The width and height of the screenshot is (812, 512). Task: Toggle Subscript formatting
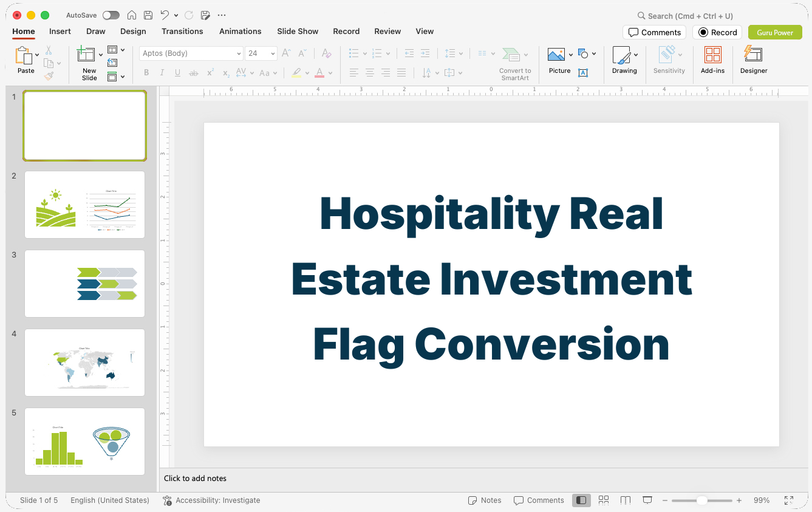tap(226, 73)
